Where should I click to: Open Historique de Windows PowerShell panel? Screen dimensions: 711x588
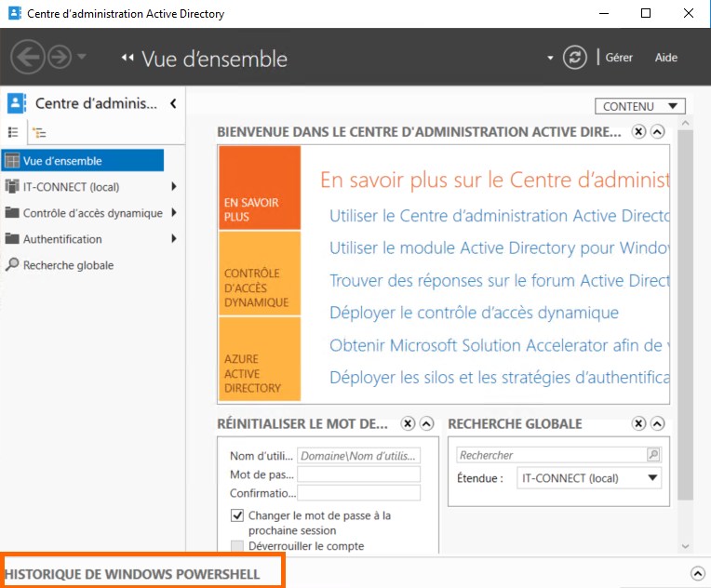point(132,574)
